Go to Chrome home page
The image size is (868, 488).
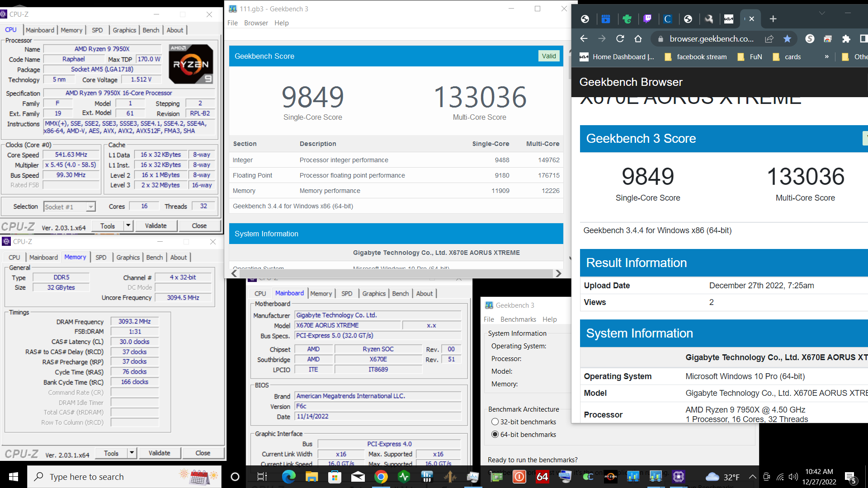pos(638,39)
